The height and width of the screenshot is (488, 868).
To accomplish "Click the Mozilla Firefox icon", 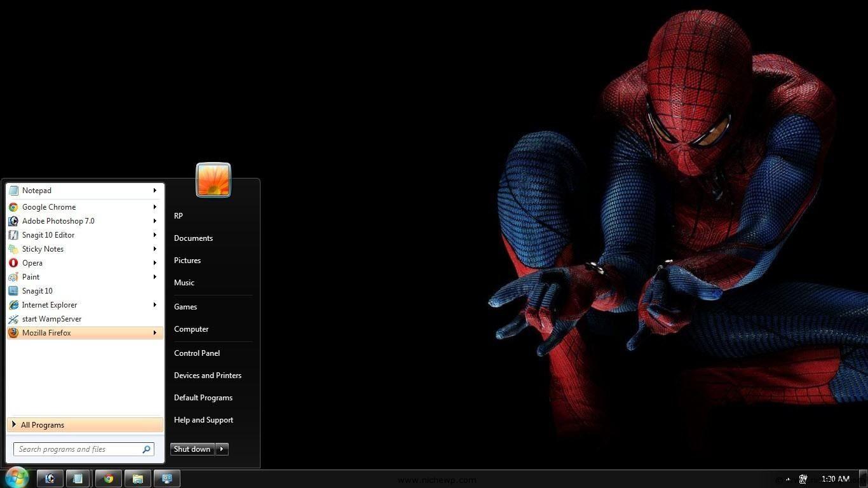I will point(13,333).
